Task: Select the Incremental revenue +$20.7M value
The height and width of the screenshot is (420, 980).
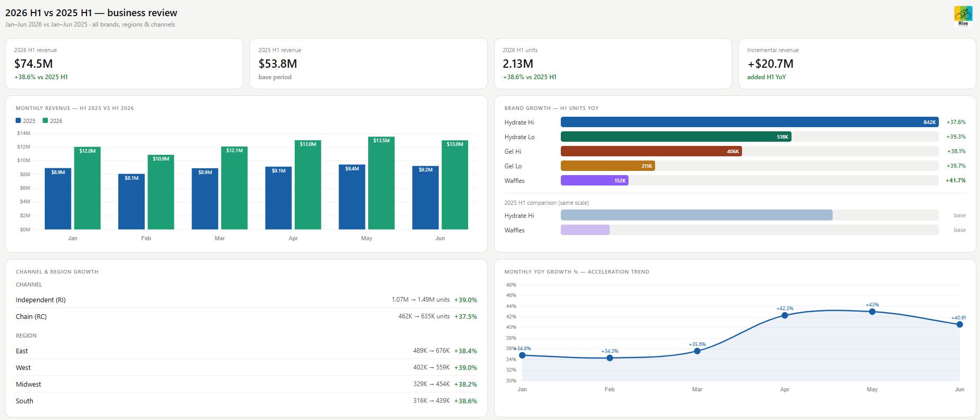Action: (x=770, y=64)
